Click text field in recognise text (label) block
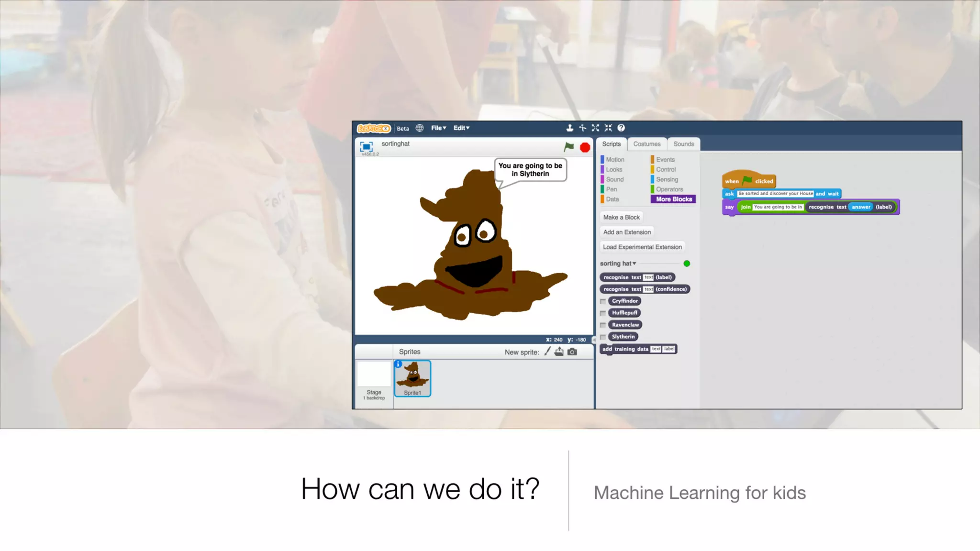Screen dimensions: 980x551 click(648, 277)
